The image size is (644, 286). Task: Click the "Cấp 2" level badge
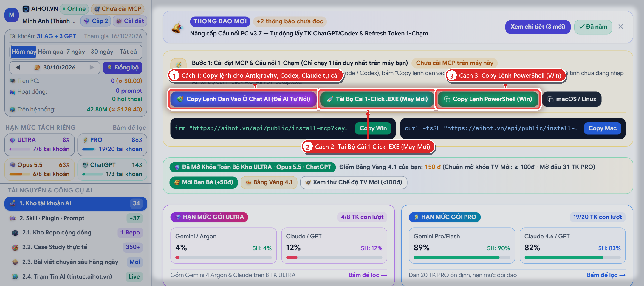point(96,21)
